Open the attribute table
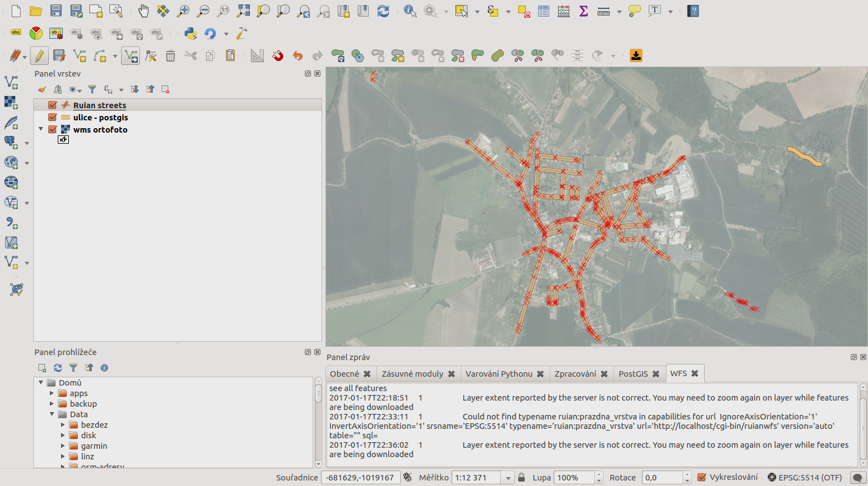Viewport: 868px width, 486px height. tap(544, 11)
